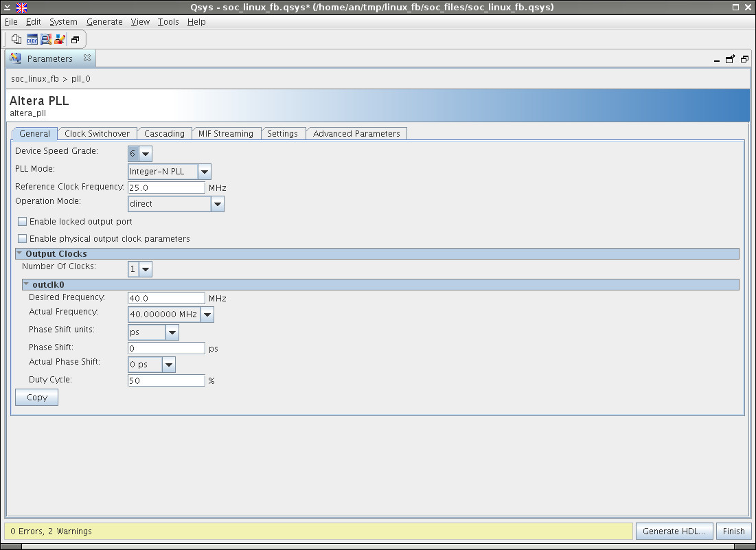Open the Actual Frequency dropdown
This screenshot has width=756, height=550.
(x=207, y=314)
